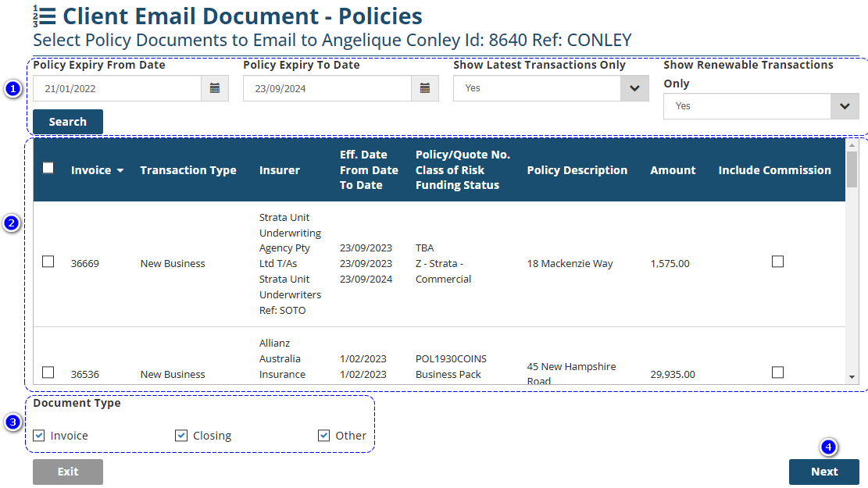
Task: Click the Insurer column header
Action: tap(280, 170)
